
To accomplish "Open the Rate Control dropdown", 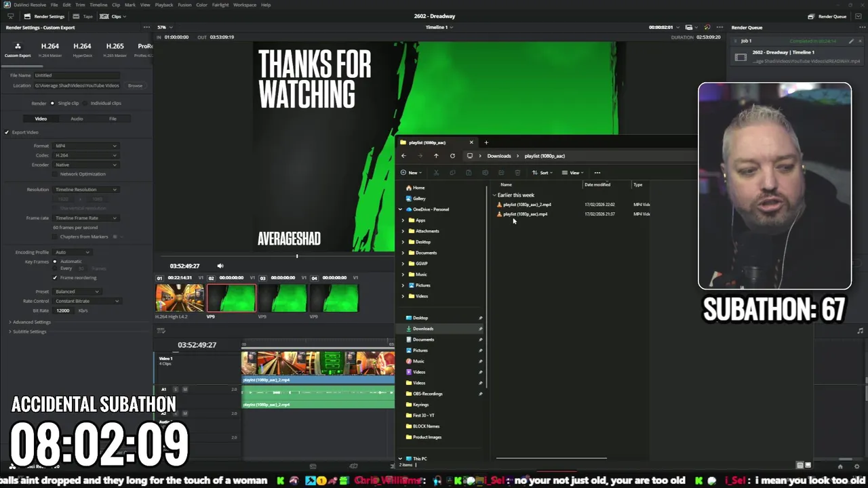I will click(87, 301).
